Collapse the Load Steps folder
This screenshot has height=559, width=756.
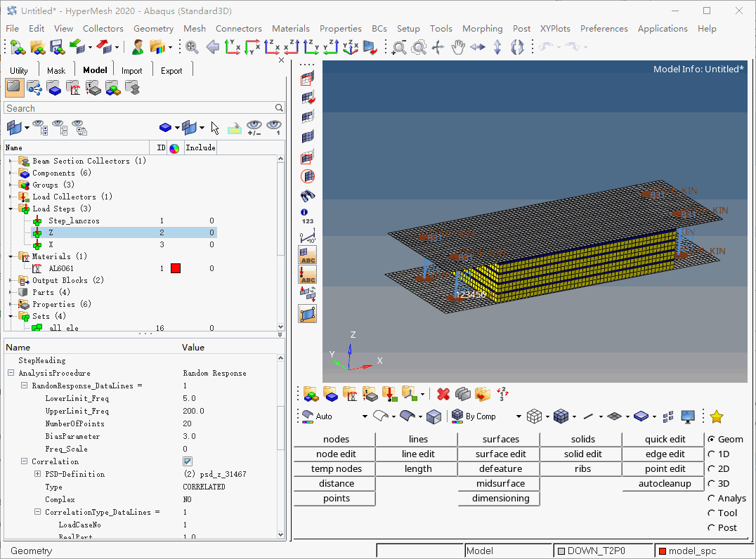(x=11, y=209)
